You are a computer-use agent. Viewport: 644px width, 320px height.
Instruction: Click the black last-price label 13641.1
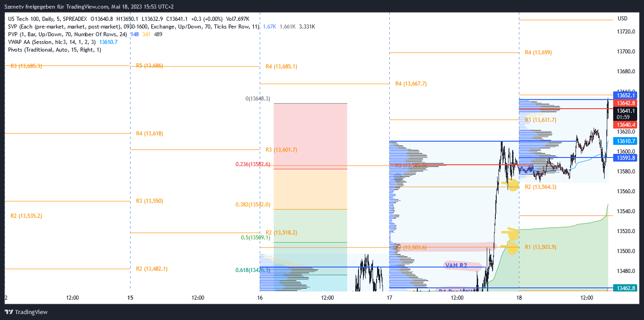625,111
